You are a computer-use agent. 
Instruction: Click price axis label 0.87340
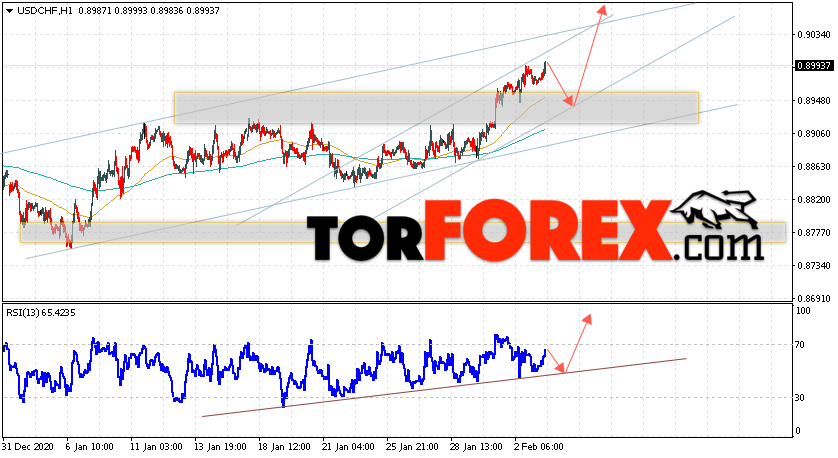[813, 266]
